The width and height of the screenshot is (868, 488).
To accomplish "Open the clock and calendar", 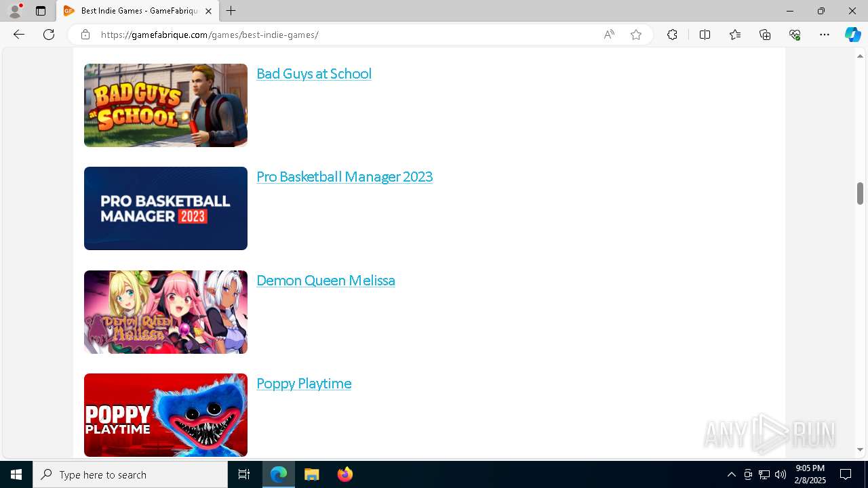I will [x=810, y=474].
